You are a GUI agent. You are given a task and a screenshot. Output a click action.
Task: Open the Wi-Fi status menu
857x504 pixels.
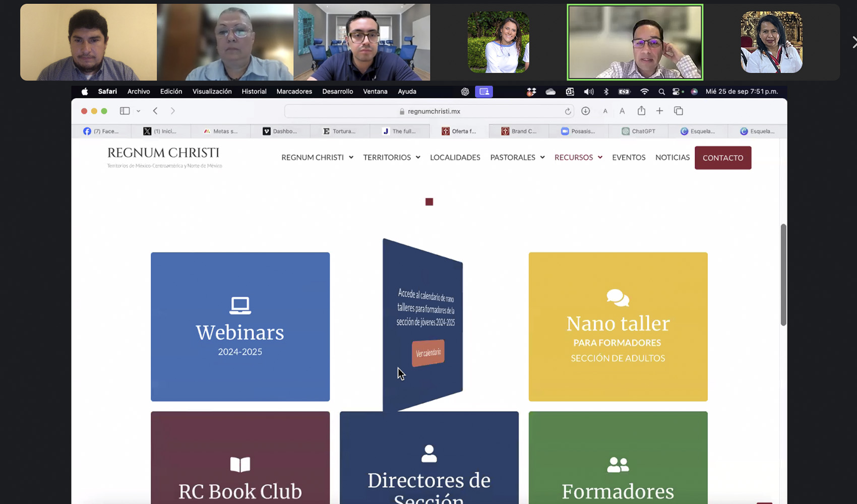pyautogui.click(x=644, y=91)
